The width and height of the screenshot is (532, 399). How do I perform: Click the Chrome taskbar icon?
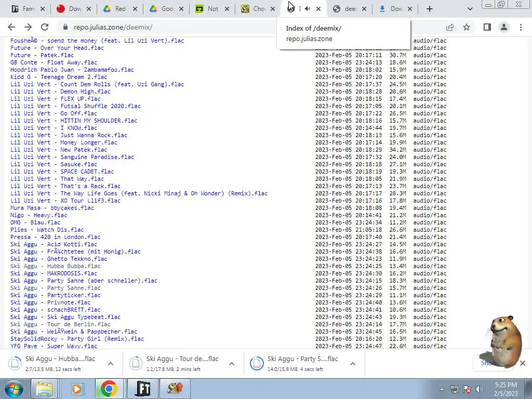[109, 389]
